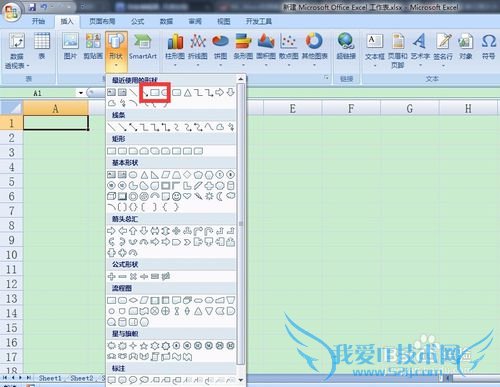Pick the straight line in 线条 section
Image resolution: width=500 pixels, height=387 pixels.
pyautogui.click(x=111, y=127)
